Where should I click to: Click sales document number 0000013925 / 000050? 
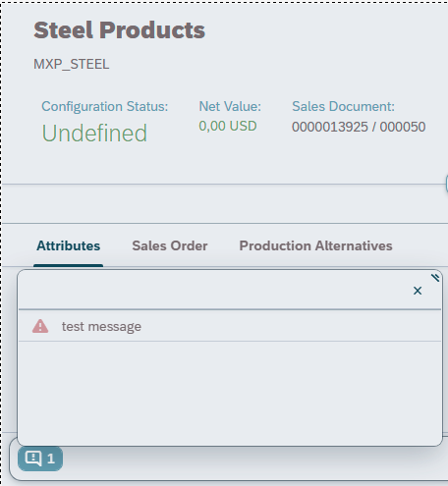359,127
